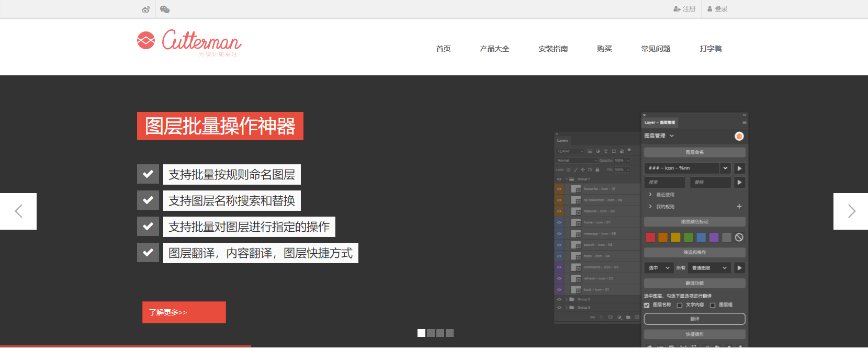The image size is (868, 361).
Task: Check the 图层组 checkbox
Action: click(x=713, y=305)
